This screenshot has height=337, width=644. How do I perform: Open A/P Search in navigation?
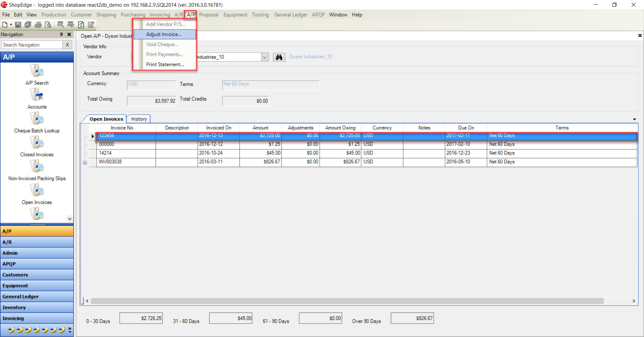pyautogui.click(x=37, y=75)
